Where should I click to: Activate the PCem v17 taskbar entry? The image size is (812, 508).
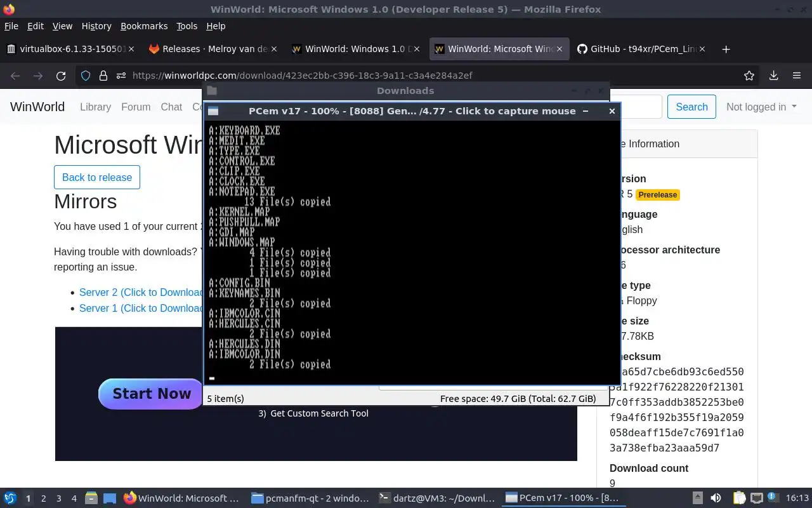[x=565, y=498]
